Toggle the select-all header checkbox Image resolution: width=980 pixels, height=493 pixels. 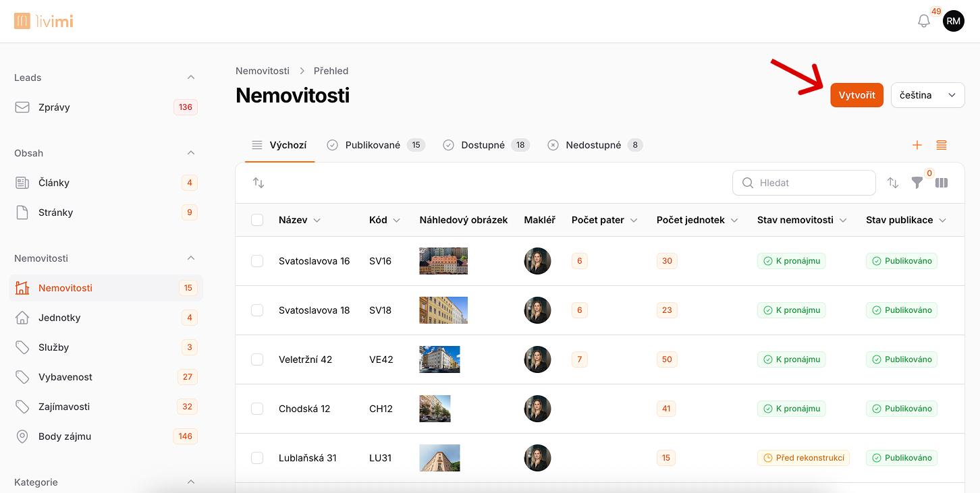(x=257, y=220)
